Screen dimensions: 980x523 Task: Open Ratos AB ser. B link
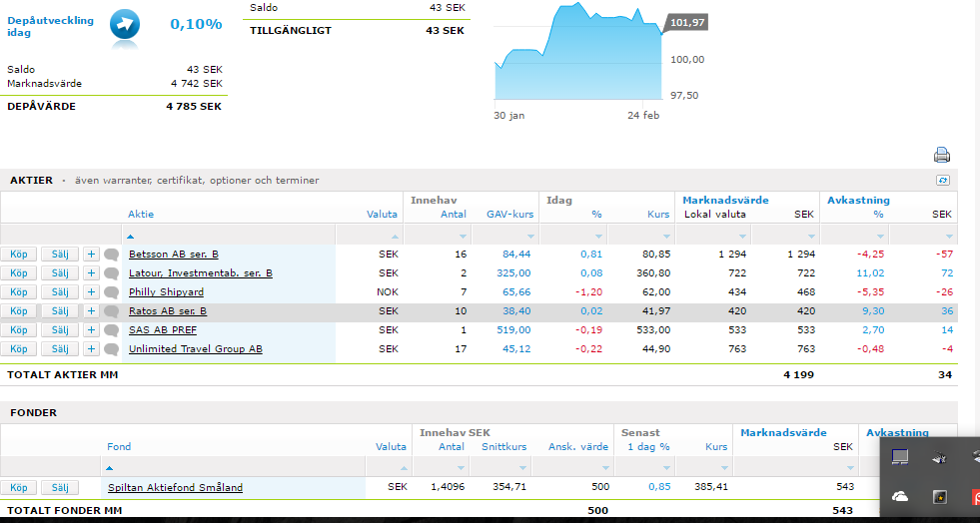pos(168,310)
